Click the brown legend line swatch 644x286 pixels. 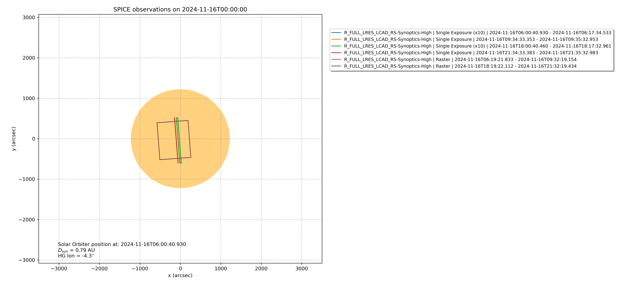[336, 66]
